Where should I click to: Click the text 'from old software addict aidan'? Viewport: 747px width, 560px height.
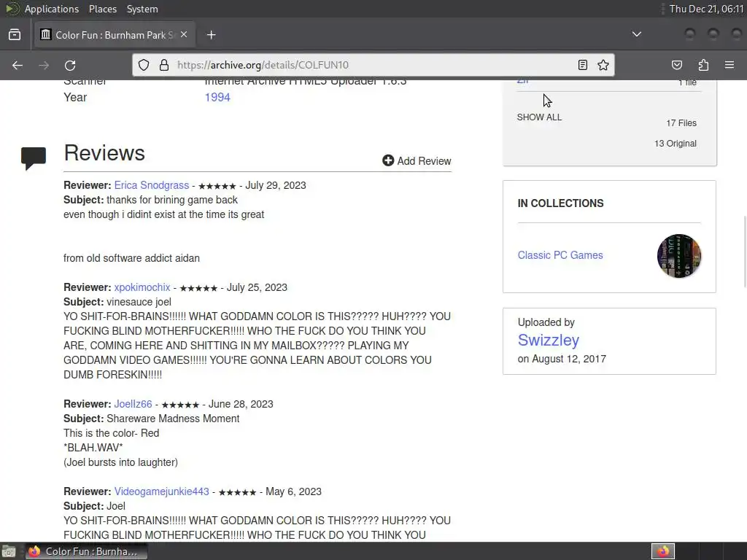131,258
